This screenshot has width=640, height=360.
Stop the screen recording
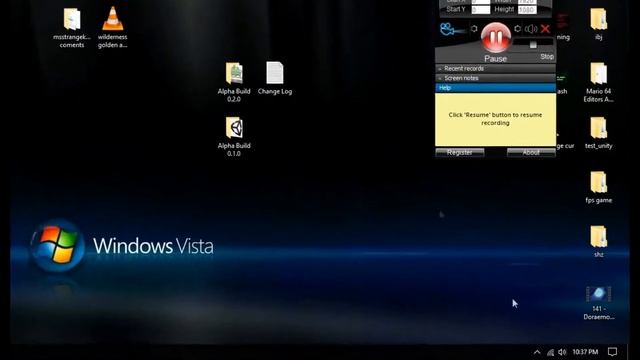coord(547,56)
